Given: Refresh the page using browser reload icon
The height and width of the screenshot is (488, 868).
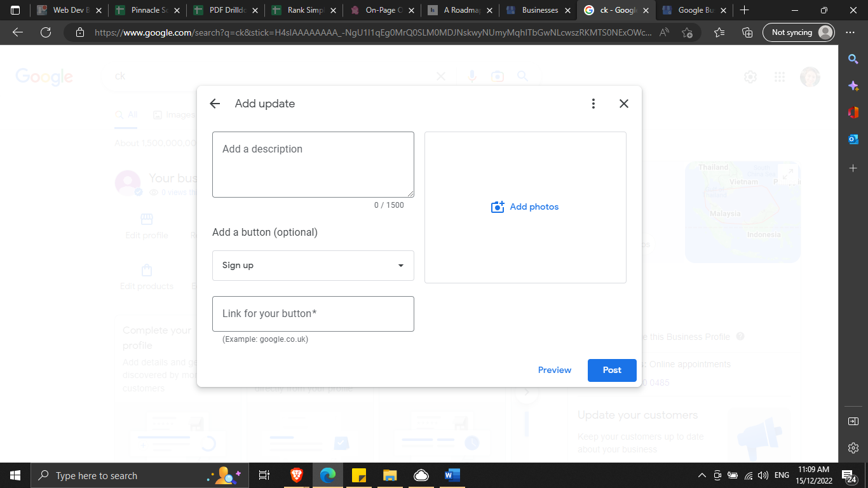Looking at the screenshot, I should point(46,32).
